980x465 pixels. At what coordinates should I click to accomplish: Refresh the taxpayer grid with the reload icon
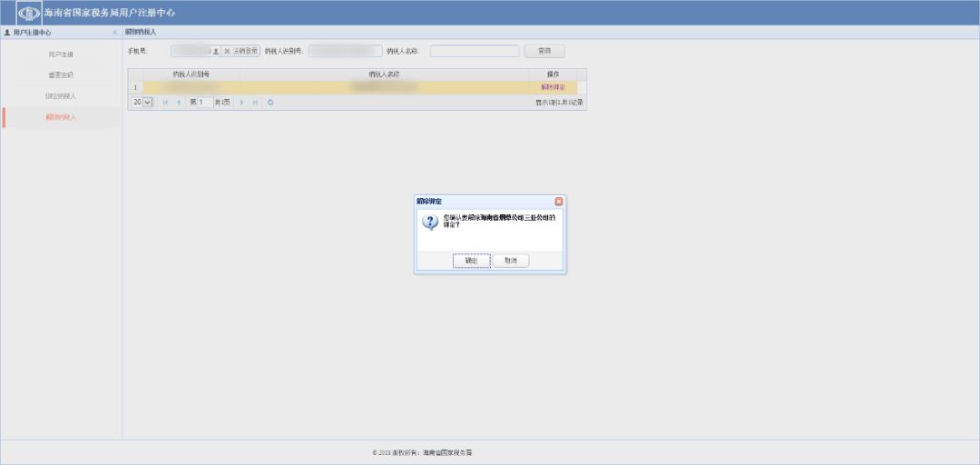pos(270,103)
